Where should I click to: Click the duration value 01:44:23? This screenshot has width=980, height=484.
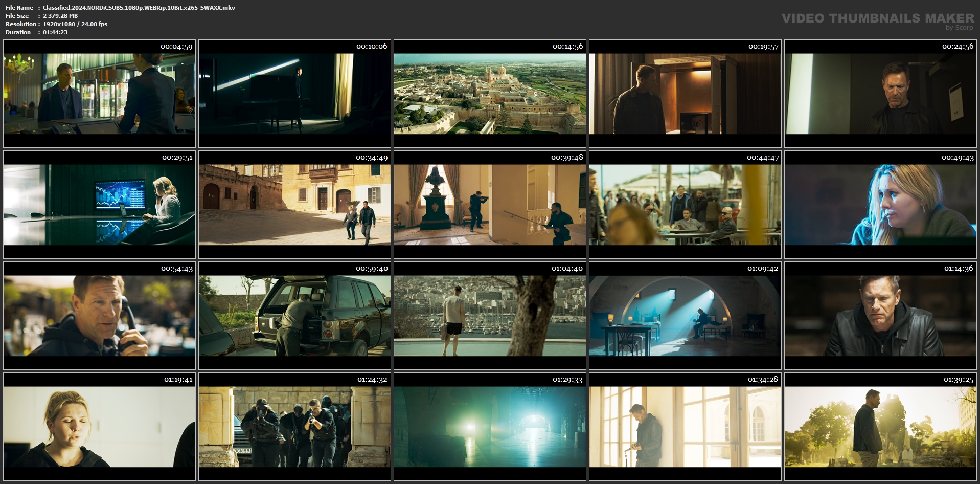click(x=55, y=32)
